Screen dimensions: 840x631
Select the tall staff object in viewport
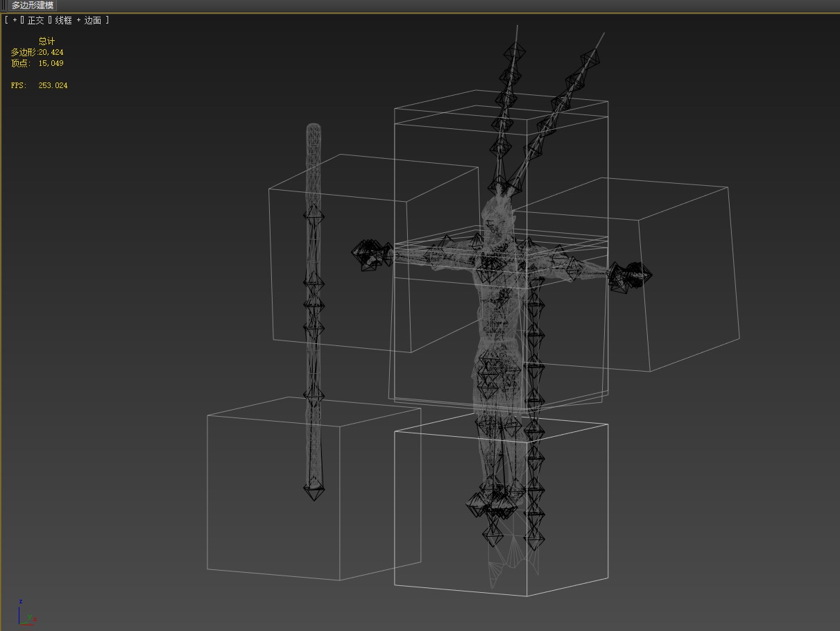point(314,312)
